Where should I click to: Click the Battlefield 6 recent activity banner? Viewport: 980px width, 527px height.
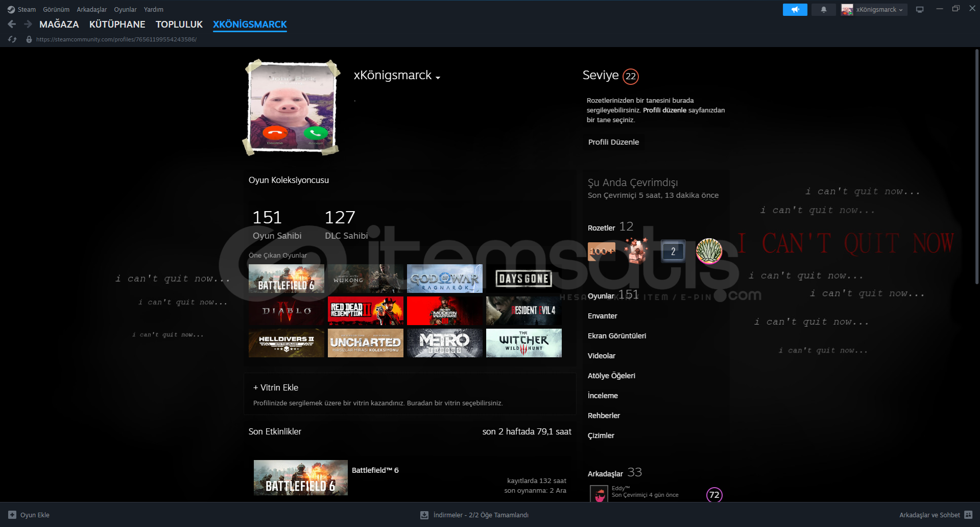point(301,477)
